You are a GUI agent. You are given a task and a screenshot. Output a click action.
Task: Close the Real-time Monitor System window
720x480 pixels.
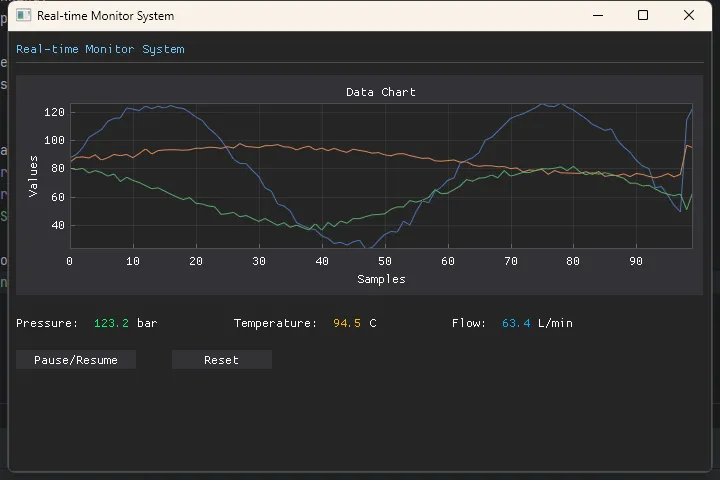pyautogui.click(x=689, y=16)
